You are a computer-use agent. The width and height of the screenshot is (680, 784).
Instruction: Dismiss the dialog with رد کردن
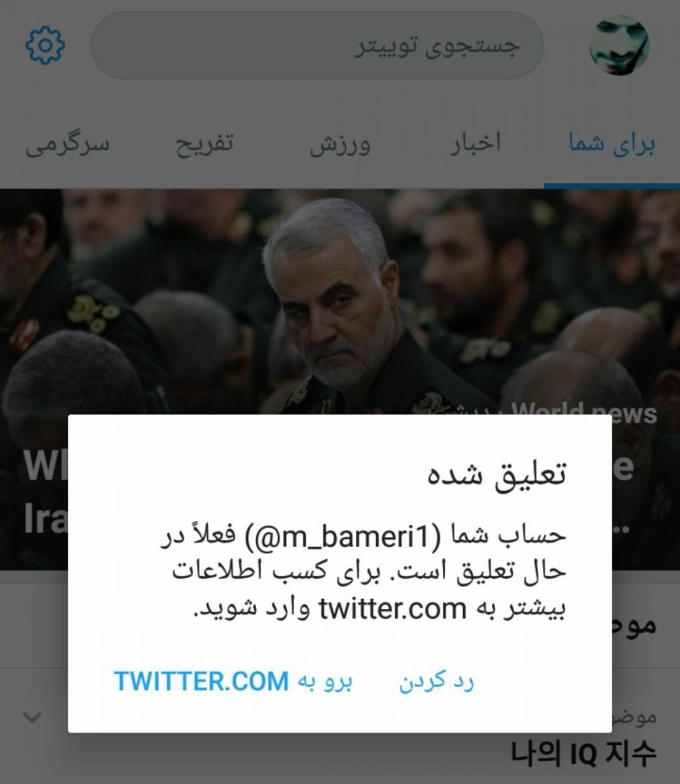[x=436, y=681]
